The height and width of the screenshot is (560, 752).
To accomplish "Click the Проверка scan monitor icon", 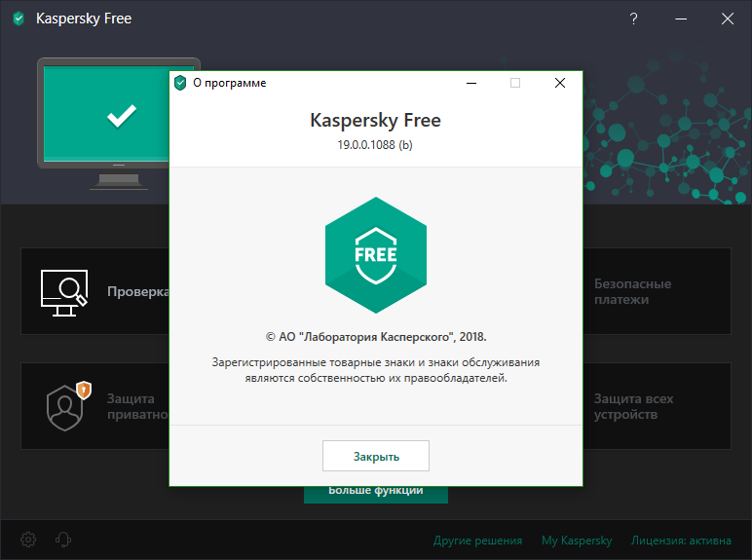I will [63, 292].
